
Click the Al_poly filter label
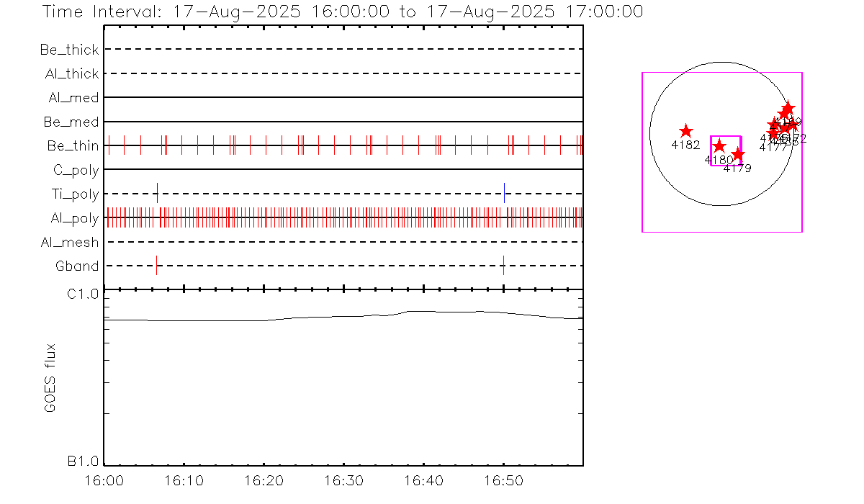click(74, 218)
